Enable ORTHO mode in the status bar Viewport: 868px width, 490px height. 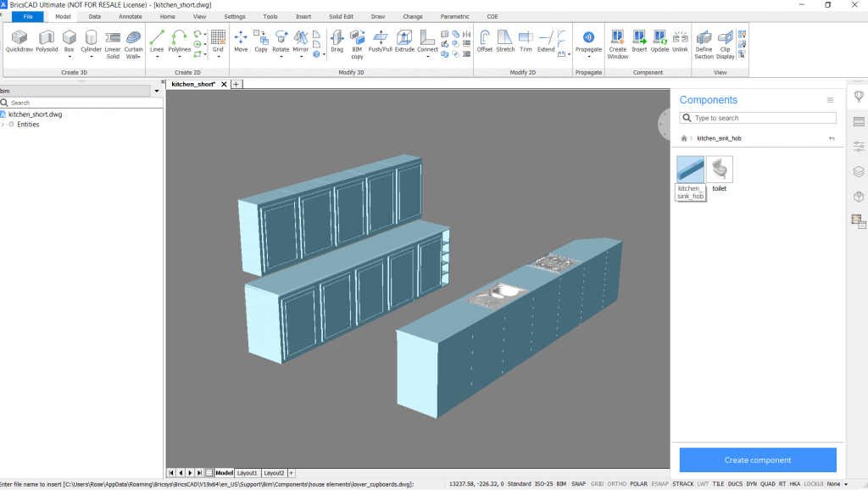coord(616,483)
